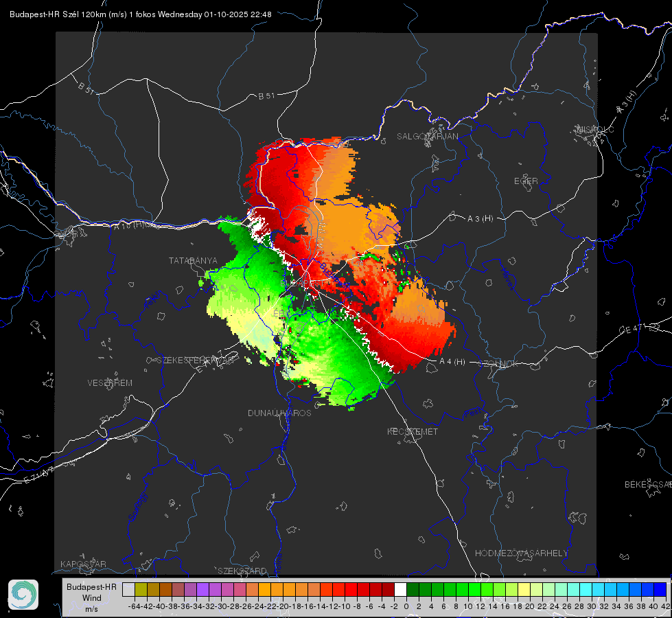Screen dimensions: 672x618
Task: Select the olive swatch above legend value -64
Action: pos(141,589)
